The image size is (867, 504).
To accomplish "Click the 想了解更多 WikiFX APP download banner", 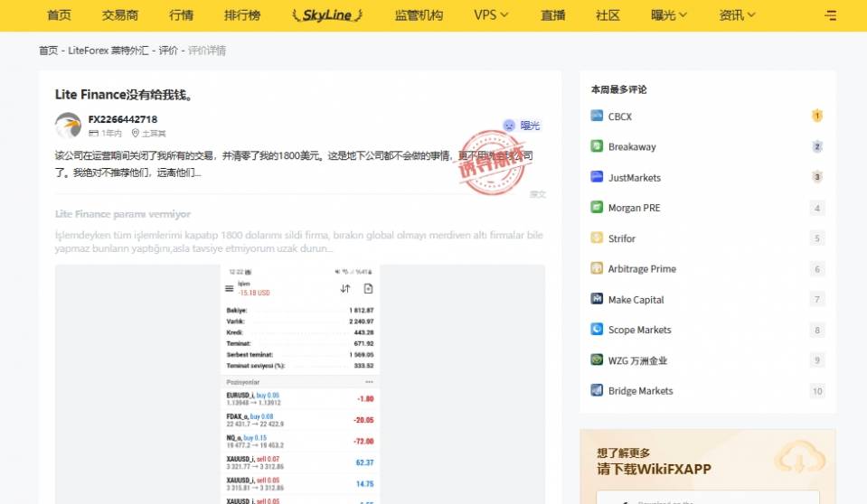I will pos(708,467).
